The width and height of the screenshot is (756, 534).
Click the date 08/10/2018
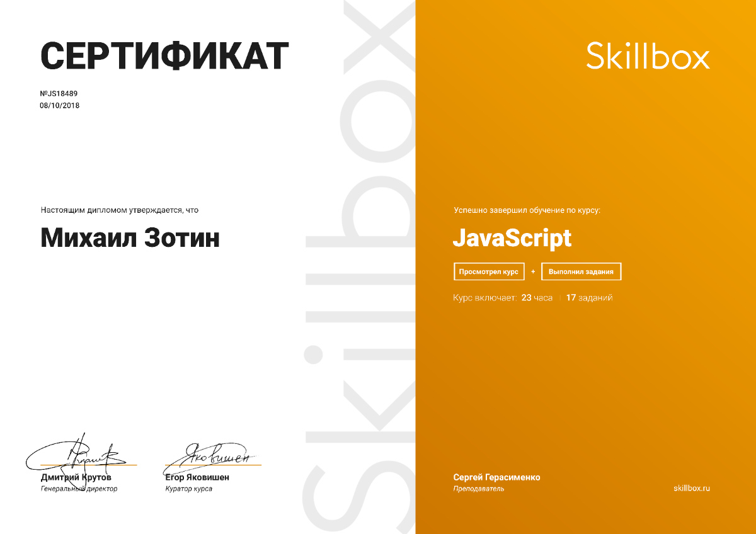pyautogui.click(x=60, y=106)
